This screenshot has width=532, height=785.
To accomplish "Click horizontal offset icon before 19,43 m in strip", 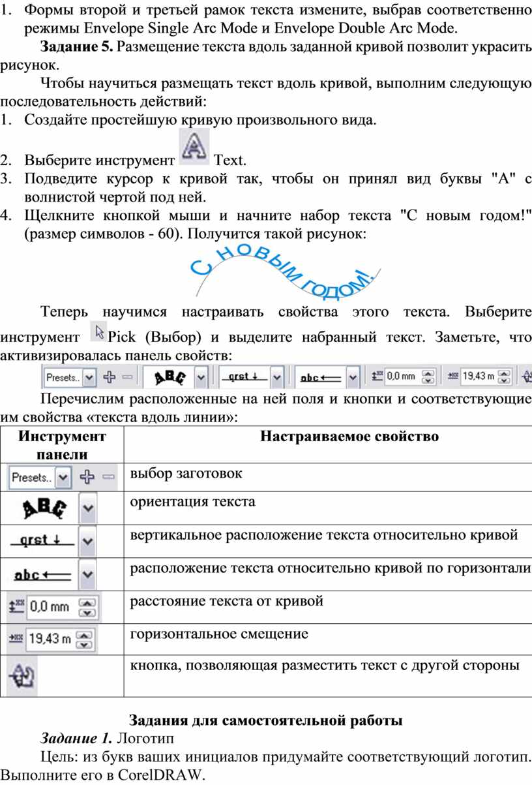I will [x=453, y=377].
